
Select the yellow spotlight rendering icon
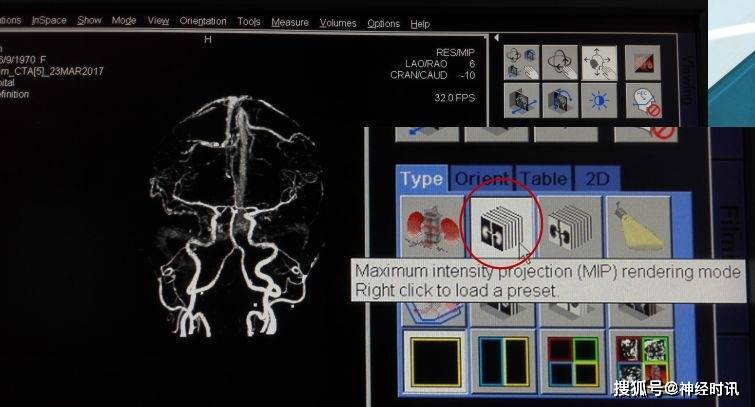[x=639, y=226]
